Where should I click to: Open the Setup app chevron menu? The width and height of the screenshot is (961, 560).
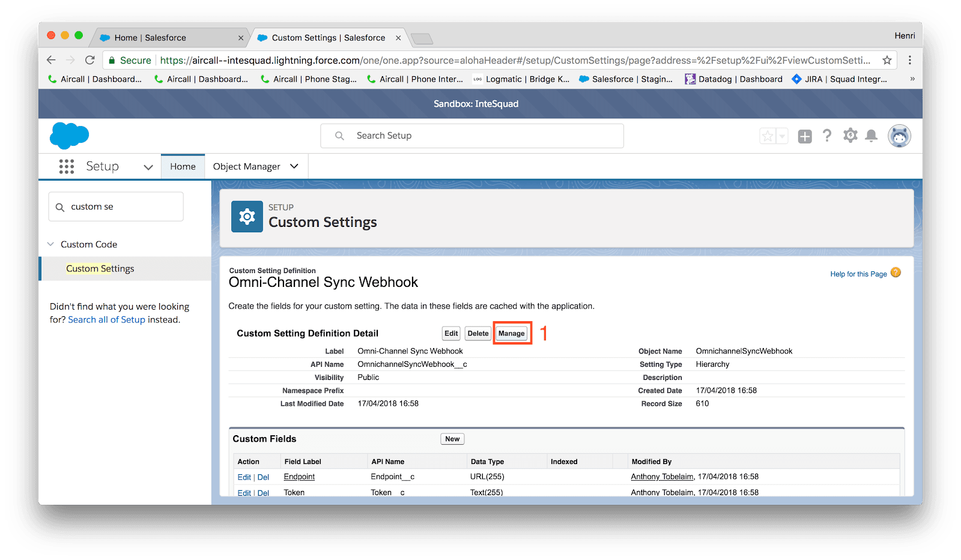[x=148, y=167]
